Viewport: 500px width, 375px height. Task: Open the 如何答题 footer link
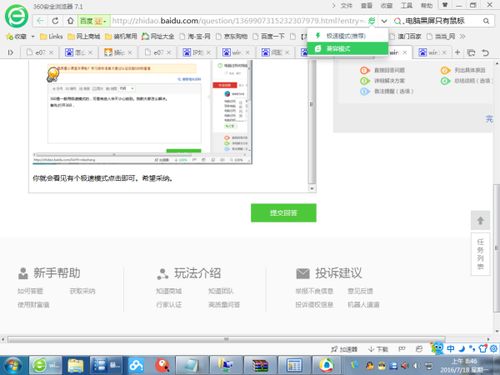30,291
